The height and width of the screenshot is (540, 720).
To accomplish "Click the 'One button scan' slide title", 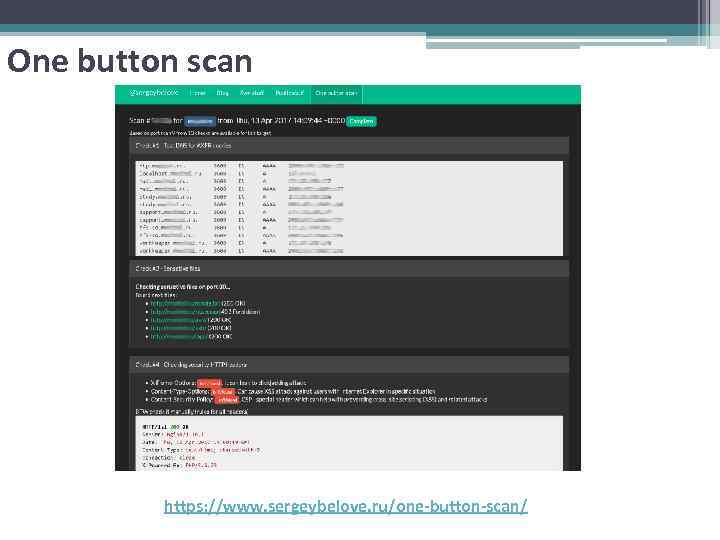I will [x=129, y=61].
